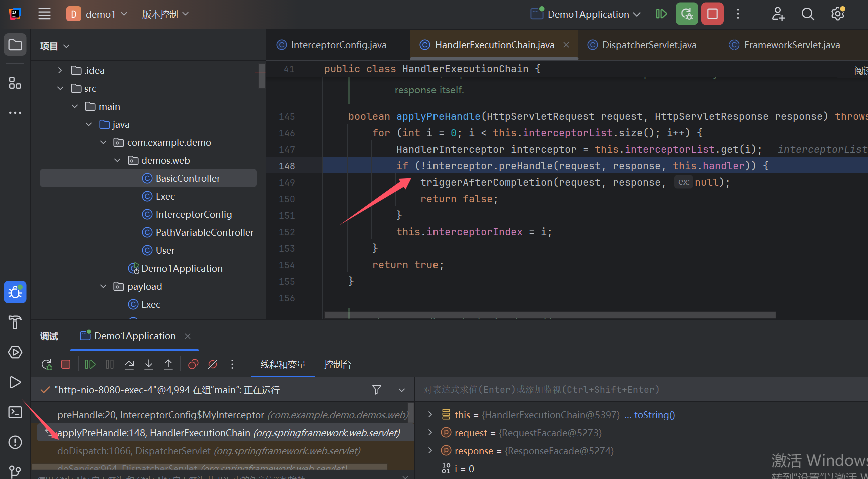Viewport: 868px width, 479px height.
Task: Toggle Mute Breakpoints
Action: pos(213,364)
